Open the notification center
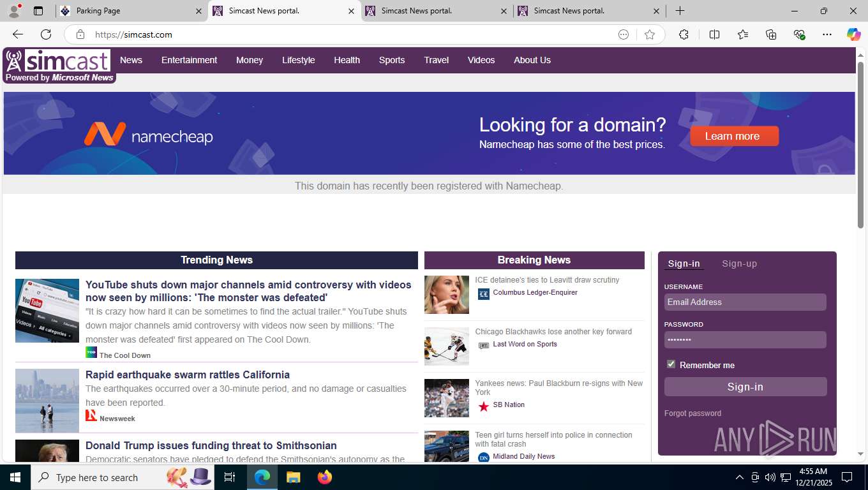Viewport: 868px width, 490px height. [x=847, y=477]
